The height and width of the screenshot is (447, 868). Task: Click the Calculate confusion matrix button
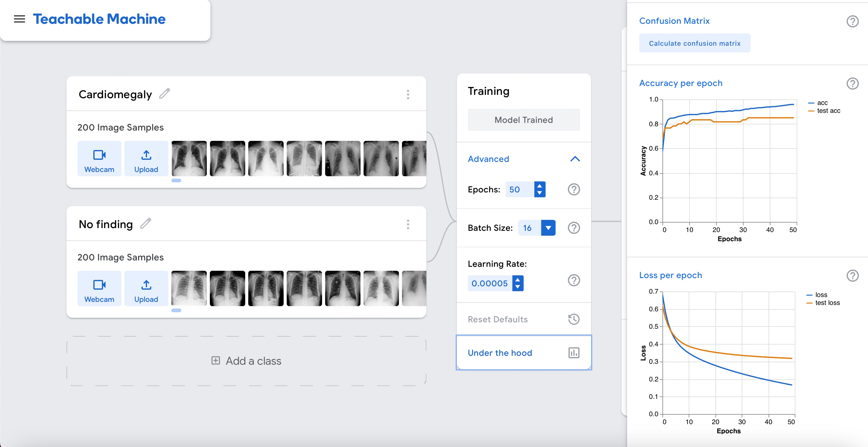point(694,43)
